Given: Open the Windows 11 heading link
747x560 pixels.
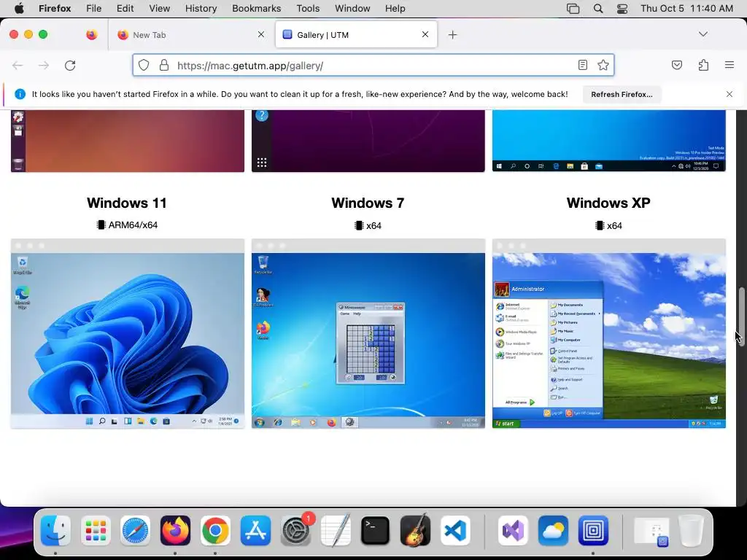Looking at the screenshot, I should [127, 203].
